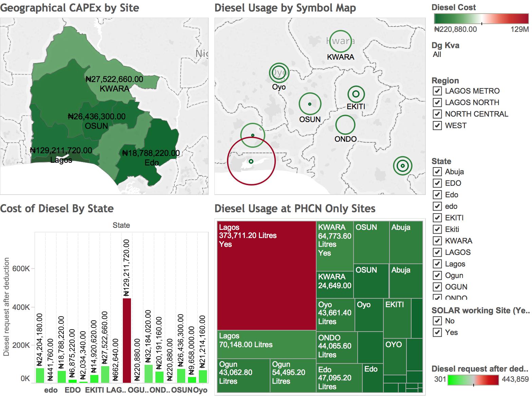The width and height of the screenshot is (532, 396).
Task: Disable the No option under SOLAR working Site
Action: point(437,321)
